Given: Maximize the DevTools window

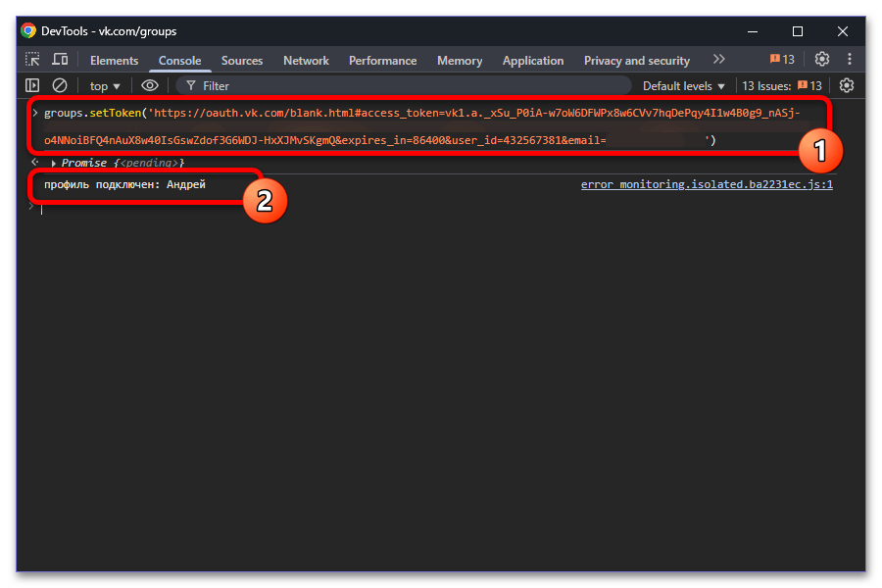Looking at the screenshot, I should tap(798, 31).
